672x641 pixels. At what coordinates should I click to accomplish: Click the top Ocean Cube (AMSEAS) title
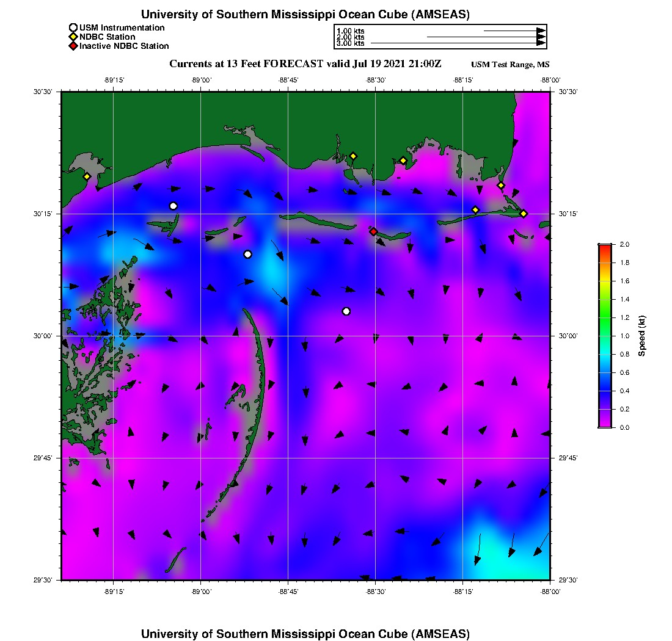click(305, 14)
